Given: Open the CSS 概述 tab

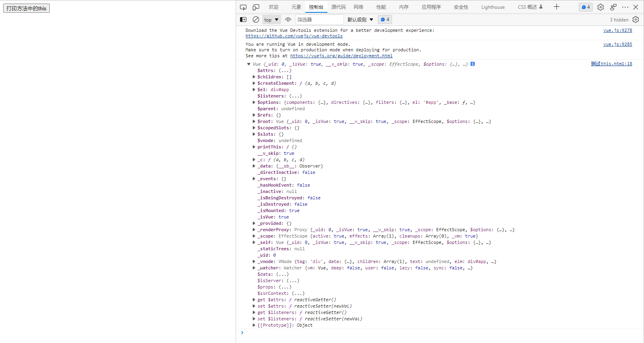Looking at the screenshot, I should pos(530,7).
